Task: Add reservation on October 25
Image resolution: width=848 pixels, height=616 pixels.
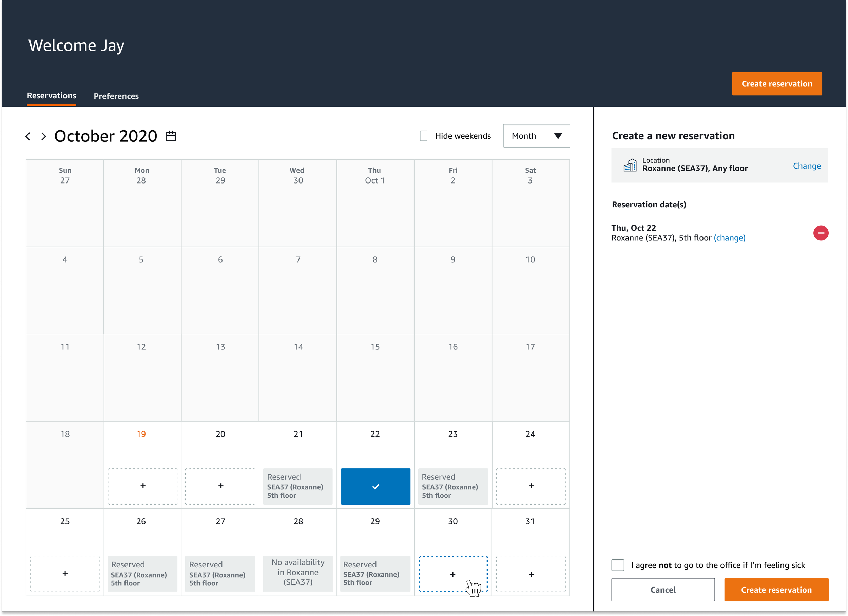Action: click(x=65, y=573)
